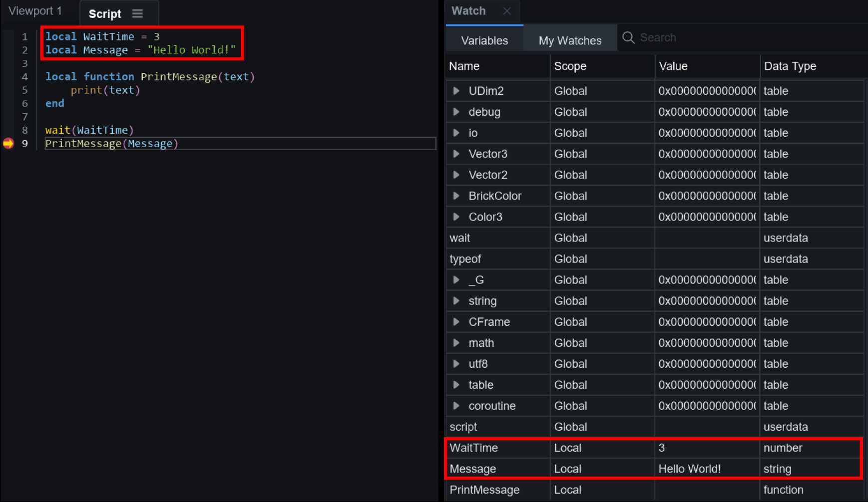The height and width of the screenshot is (502, 868).
Task: Open the Script tab hamburger menu
Action: pos(137,14)
